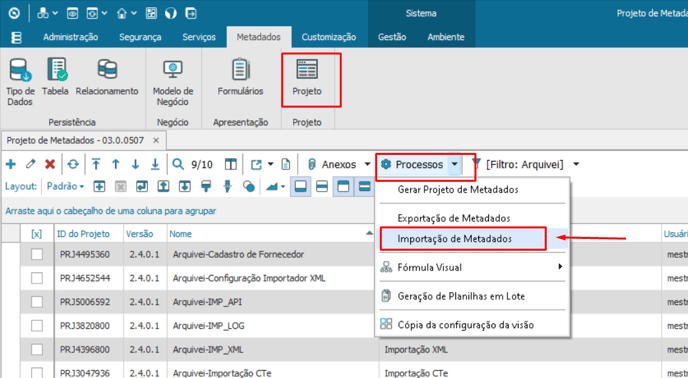Refresh the grid with the sync icon
This screenshot has width=688, height=378.
click(x=73, y=164)
